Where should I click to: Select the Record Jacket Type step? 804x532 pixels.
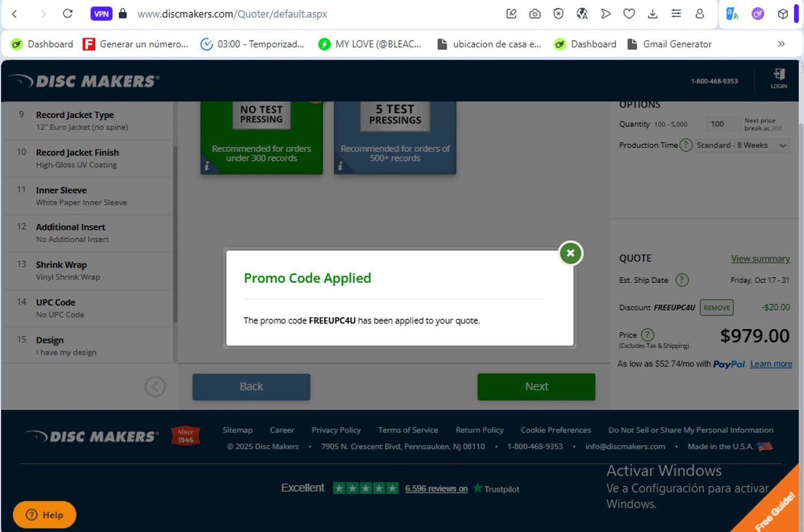88,121
